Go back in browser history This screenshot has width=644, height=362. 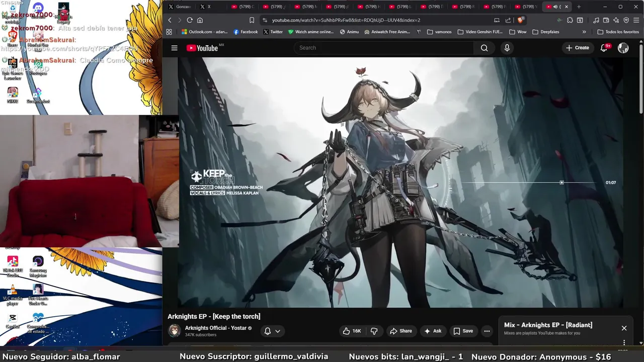(x=170, y=20)
